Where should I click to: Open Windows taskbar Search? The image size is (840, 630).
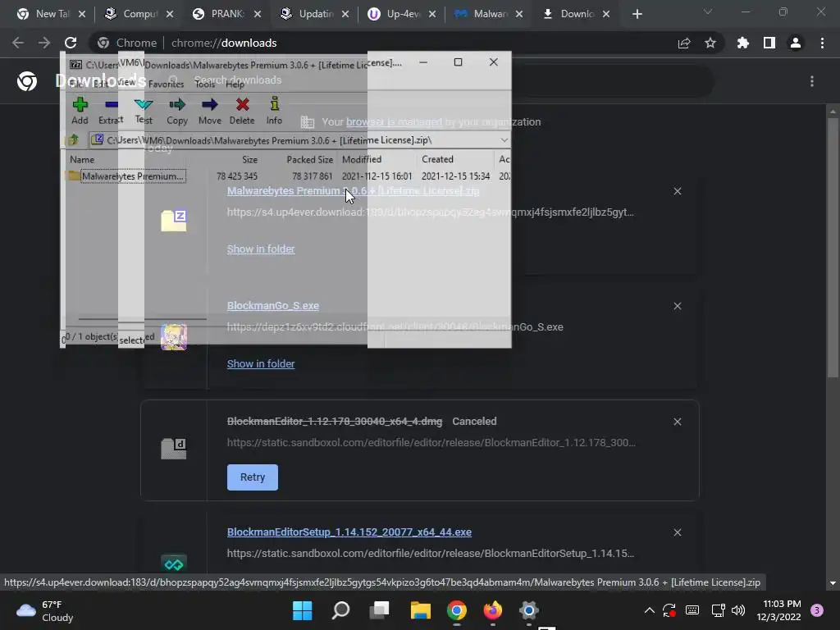coord(340,610)
